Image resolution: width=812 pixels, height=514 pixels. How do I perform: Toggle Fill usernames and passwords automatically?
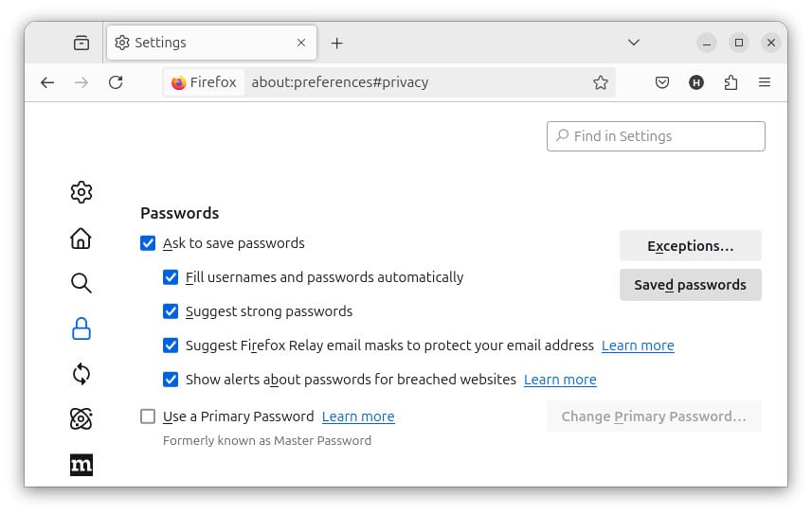pos(171,277)
